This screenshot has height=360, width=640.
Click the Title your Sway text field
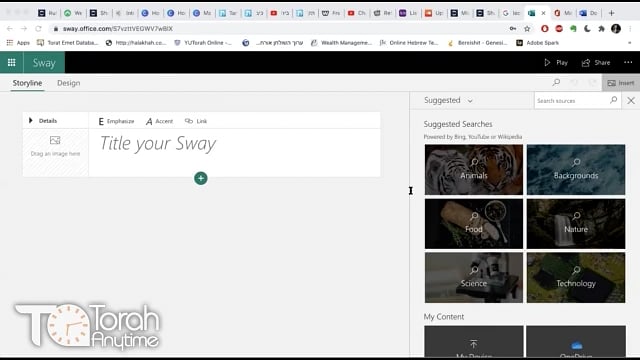coord(158,144)
